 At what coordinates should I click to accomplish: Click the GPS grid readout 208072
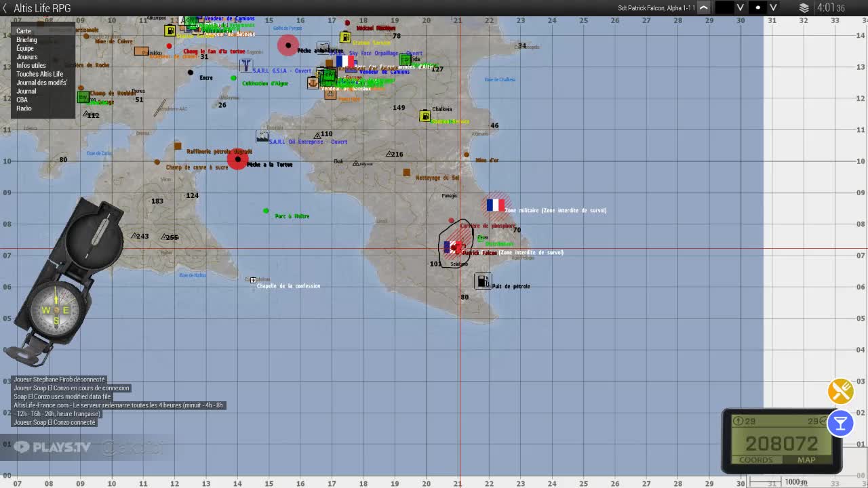point(782,443)
